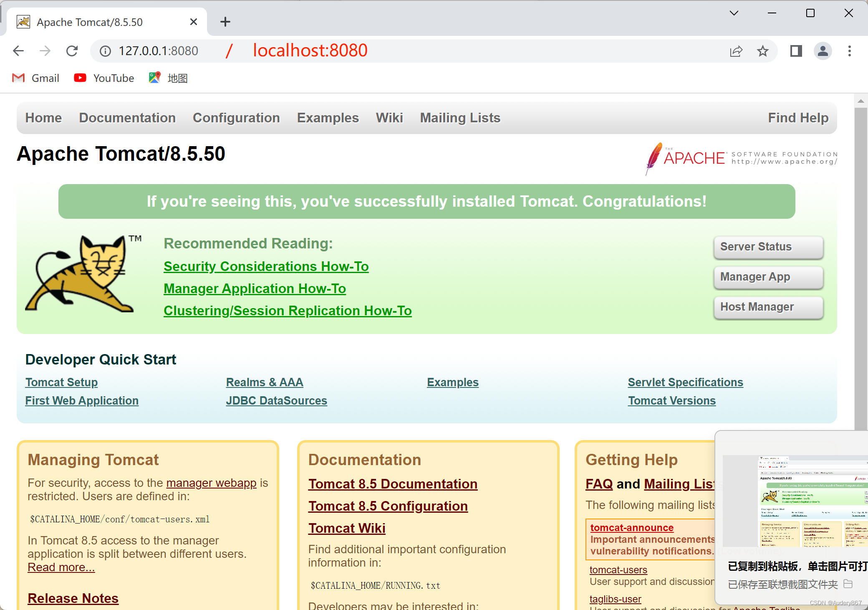
Task: Click the browser reload icon
Action: (x=72, y=51)
